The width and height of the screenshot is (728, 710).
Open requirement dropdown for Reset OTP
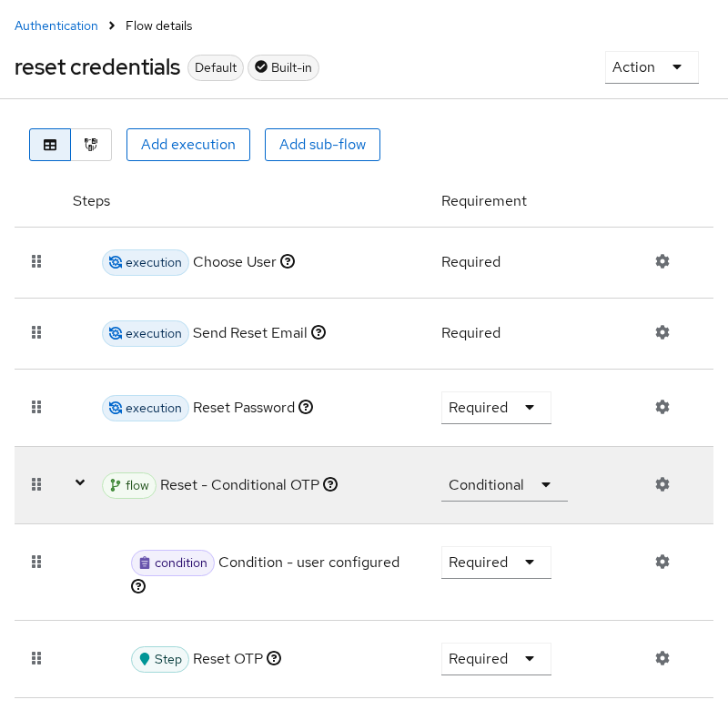pyautogui.click(x=496, y=659)
